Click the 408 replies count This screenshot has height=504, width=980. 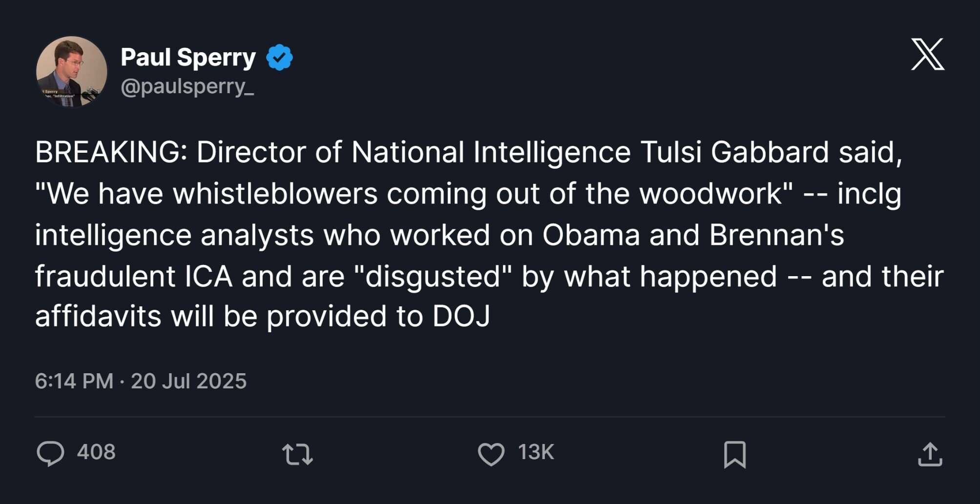[x=96, y=452]
